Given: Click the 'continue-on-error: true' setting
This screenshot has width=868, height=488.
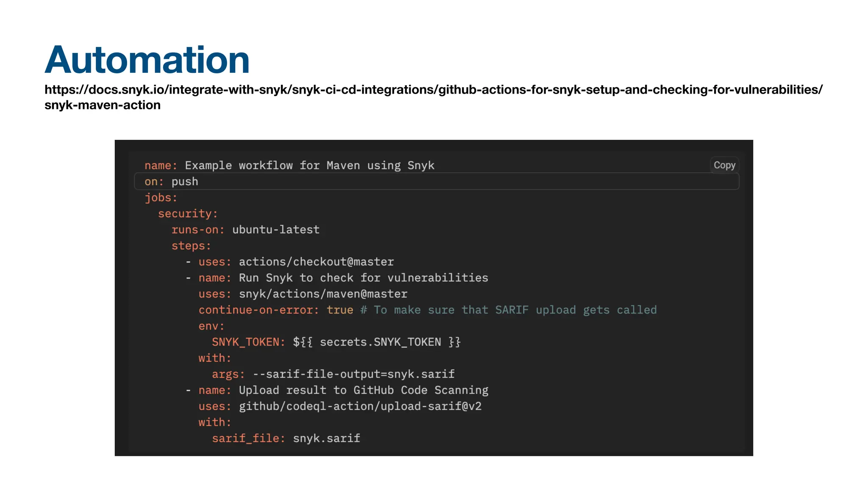Looking at the screenshot, I should [x=275, y=311].
